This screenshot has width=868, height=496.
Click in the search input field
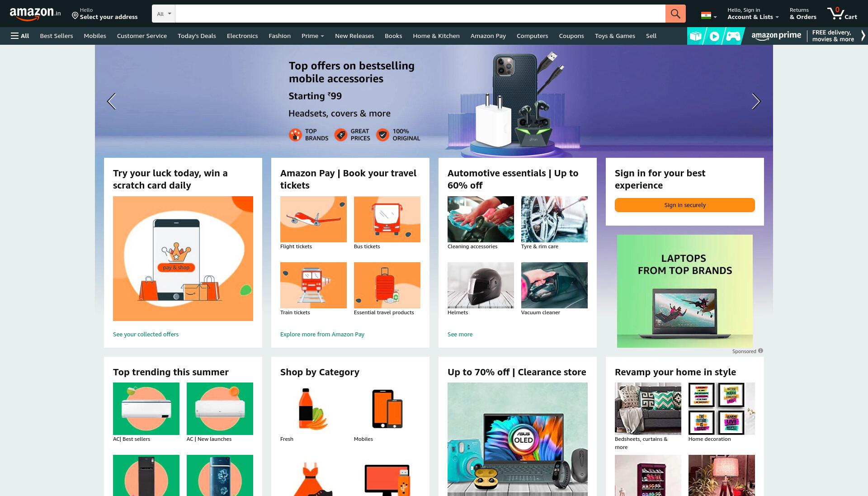pos(420,14)
